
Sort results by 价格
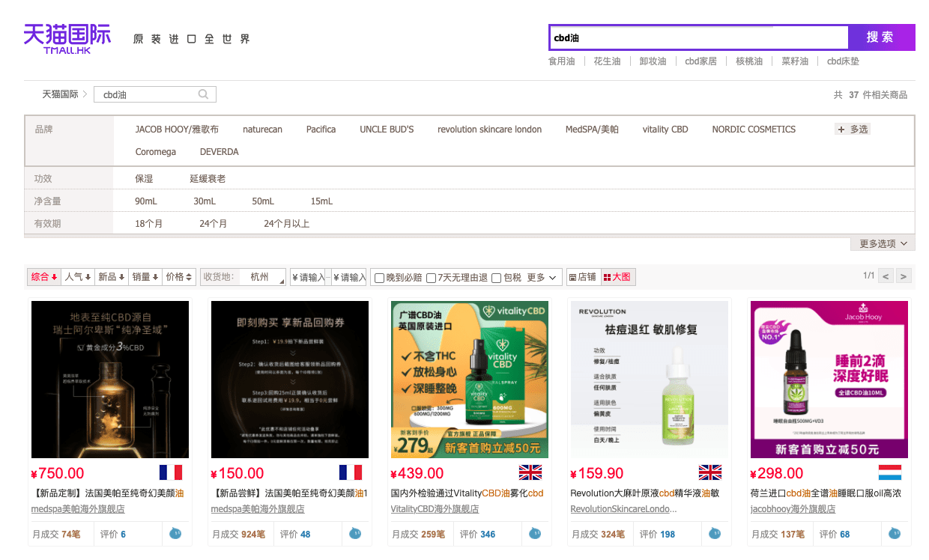coord(180,277)
